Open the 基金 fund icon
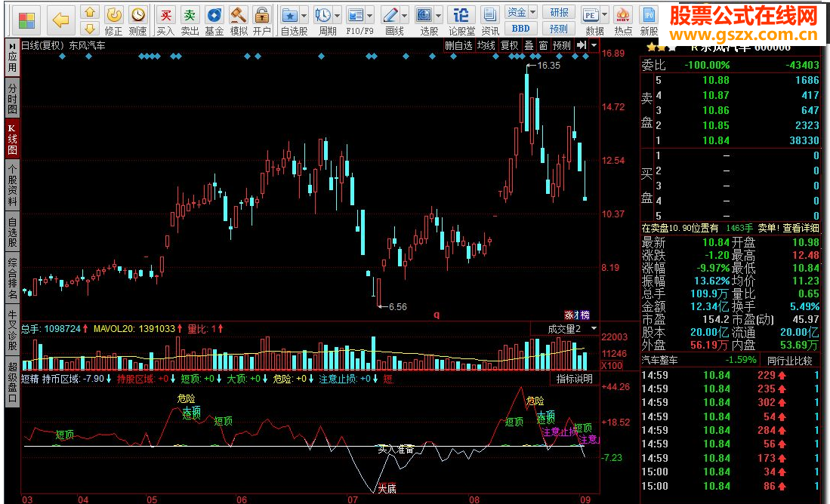The height and width of the screenshot is (504, 830). click(x=214, y=15)
